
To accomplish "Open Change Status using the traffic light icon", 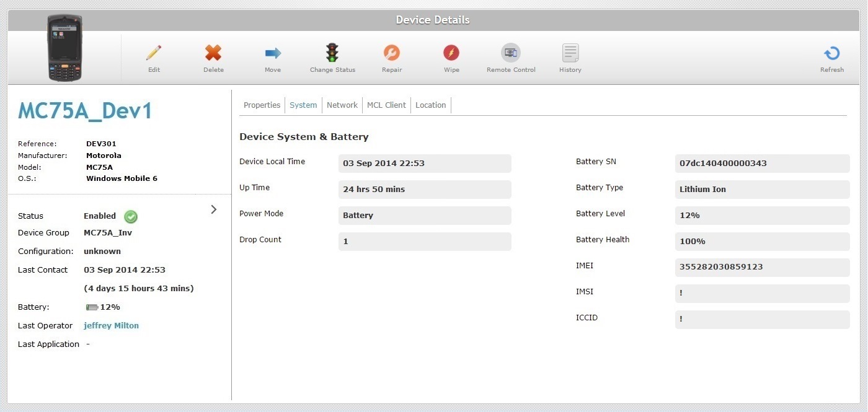I will [x=332, y=53].
